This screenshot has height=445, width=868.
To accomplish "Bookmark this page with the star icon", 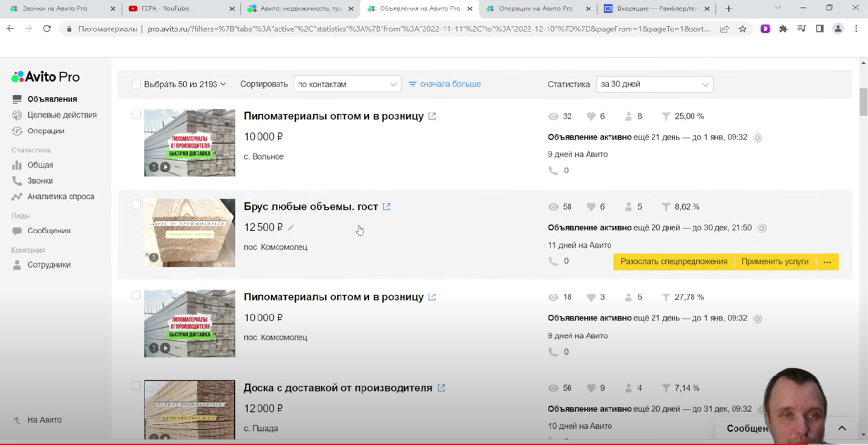I will tap(743, 29).
